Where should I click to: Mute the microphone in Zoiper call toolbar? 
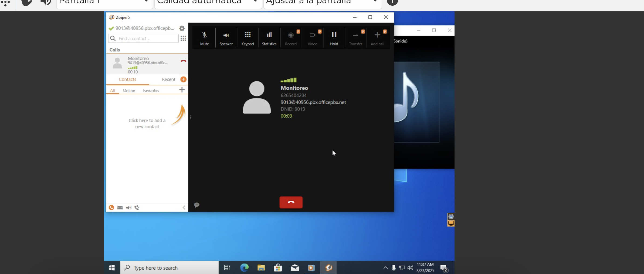(204, 38)
